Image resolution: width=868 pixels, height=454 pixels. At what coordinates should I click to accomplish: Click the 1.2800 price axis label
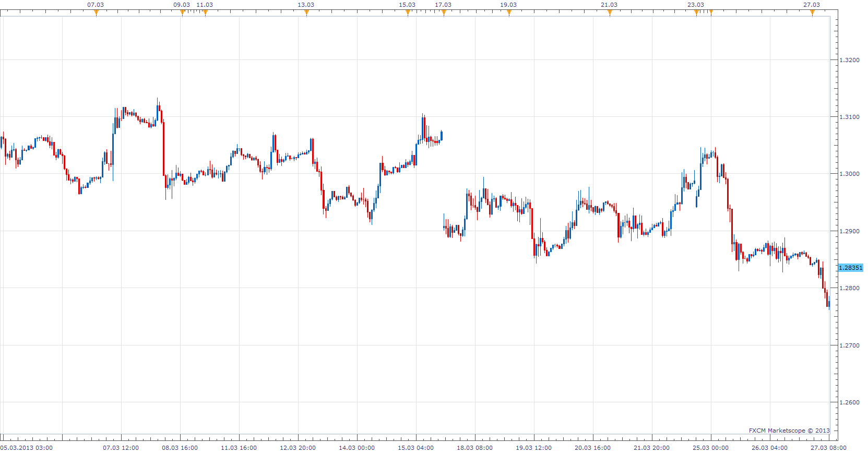849,288
